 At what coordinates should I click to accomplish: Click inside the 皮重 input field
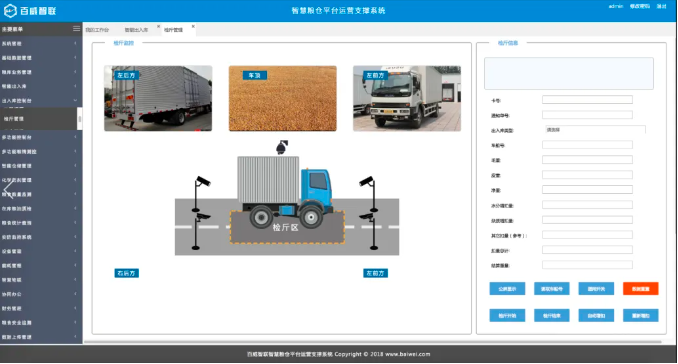(587, 175)
